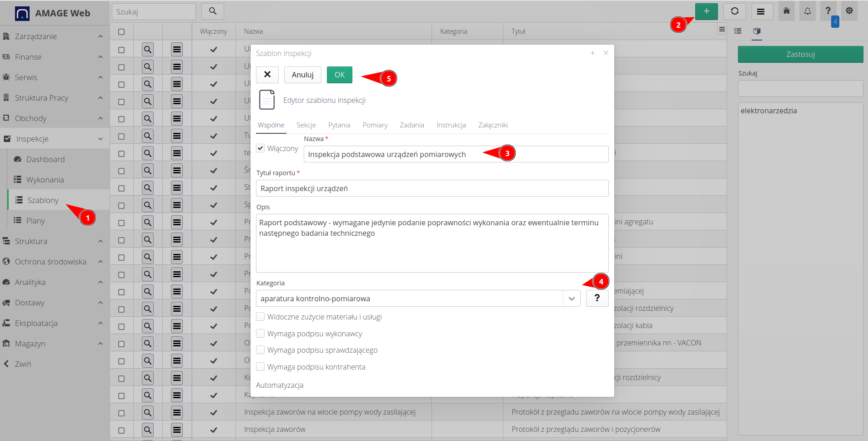
Task: Open the notifications bell icon
Action: coord(807,11)
